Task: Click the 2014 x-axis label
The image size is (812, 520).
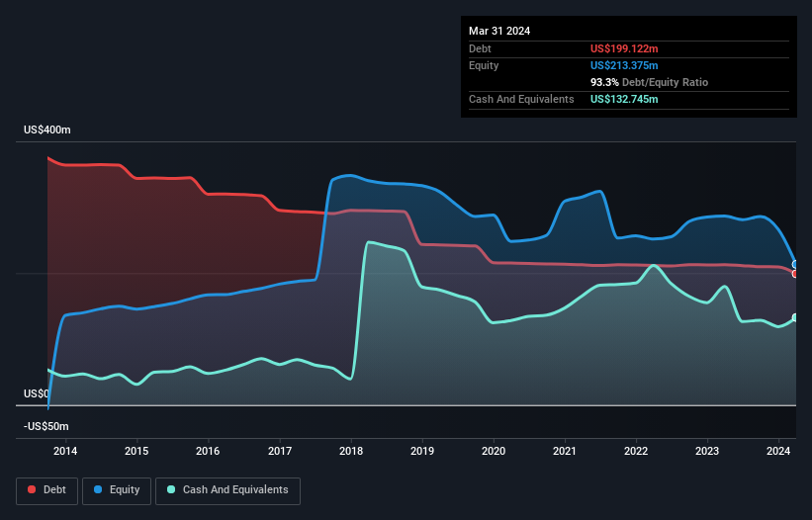Action: 65,451
